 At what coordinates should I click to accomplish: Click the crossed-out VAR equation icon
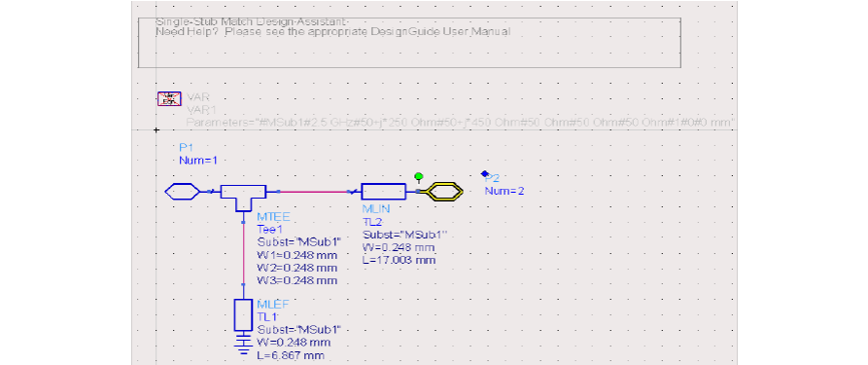(169, 99)
